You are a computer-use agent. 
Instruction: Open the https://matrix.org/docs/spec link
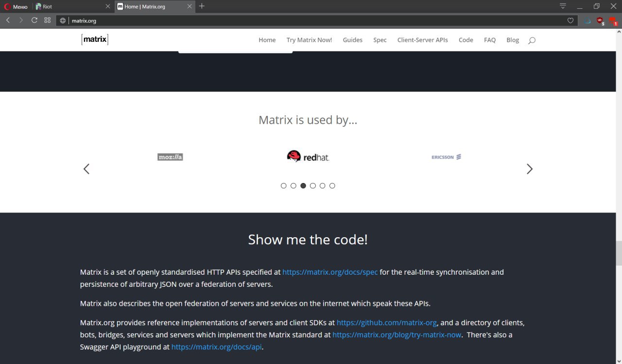(x=330, y=272)
